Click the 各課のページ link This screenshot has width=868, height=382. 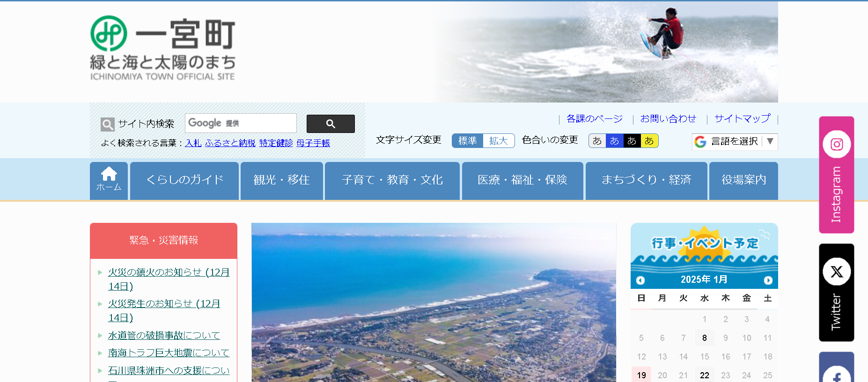click(595, 119)
